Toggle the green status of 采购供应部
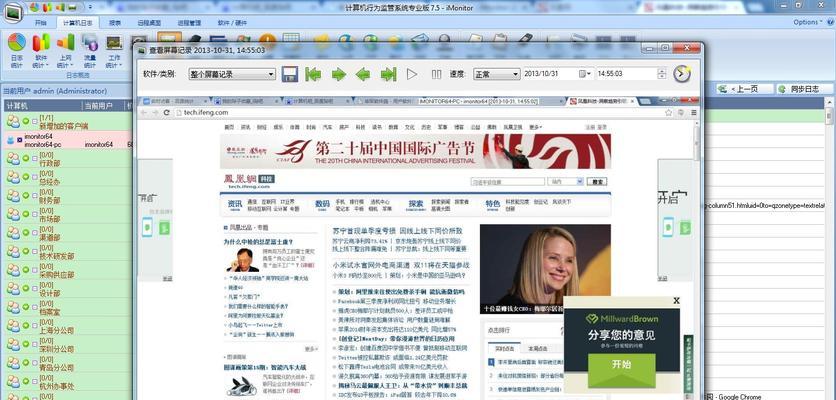This screenshot has width=836, height=400. pyautogui.click(x=26, y=270)
